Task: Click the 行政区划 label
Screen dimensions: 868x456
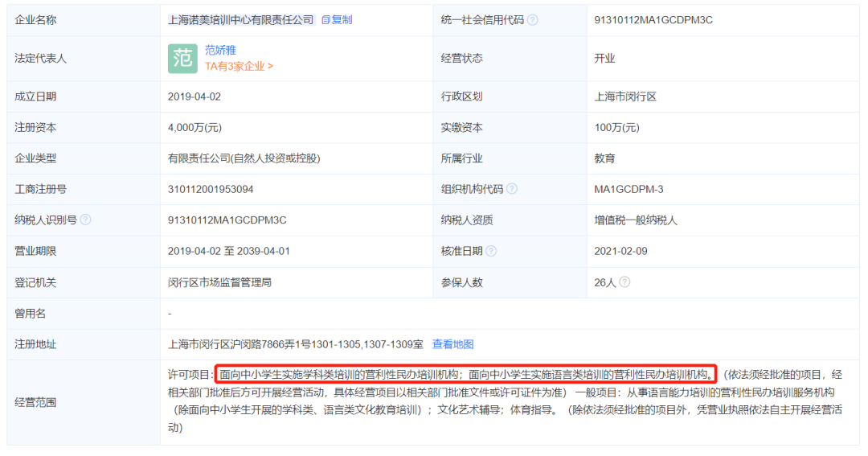Action: (x=461, y=97)
